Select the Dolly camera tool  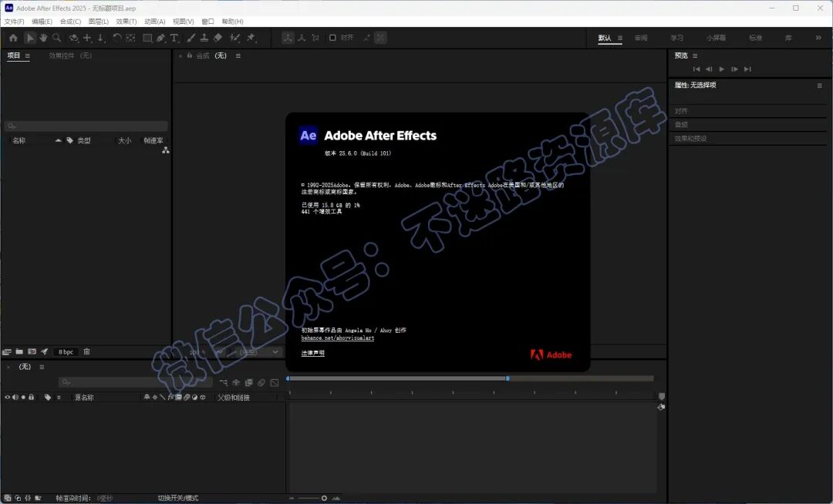point(101,38)
